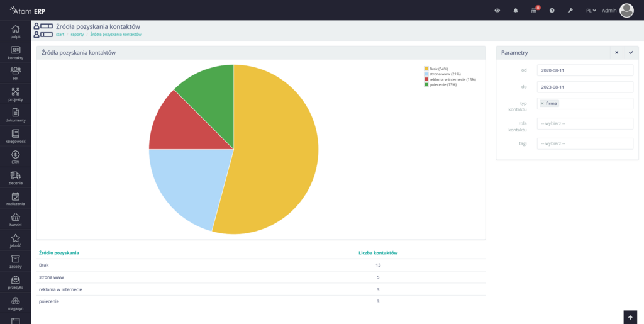This screenshot has width=644, height=324.
Task: Go to the projekty sidebar icon
Action: click(16, 92)
